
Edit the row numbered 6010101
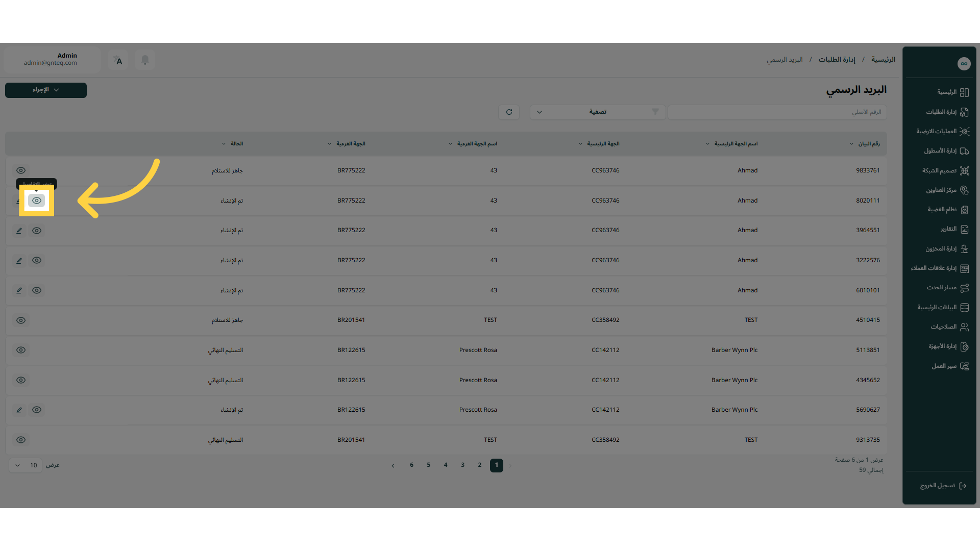tap(19, 290)
